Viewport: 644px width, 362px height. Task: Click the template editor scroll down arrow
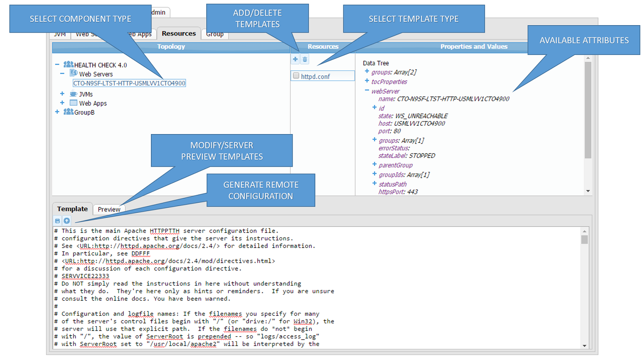point(584,345)
